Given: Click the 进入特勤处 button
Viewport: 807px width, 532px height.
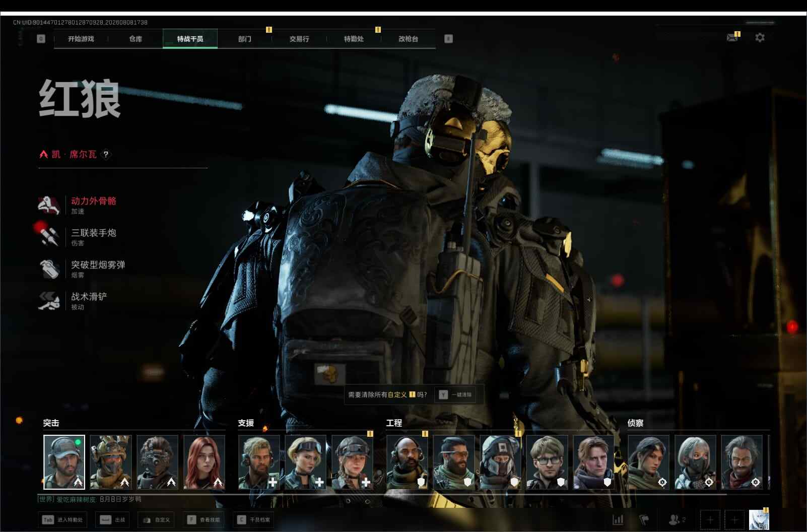Looking at the screenshot, I should tap(62, 520).
